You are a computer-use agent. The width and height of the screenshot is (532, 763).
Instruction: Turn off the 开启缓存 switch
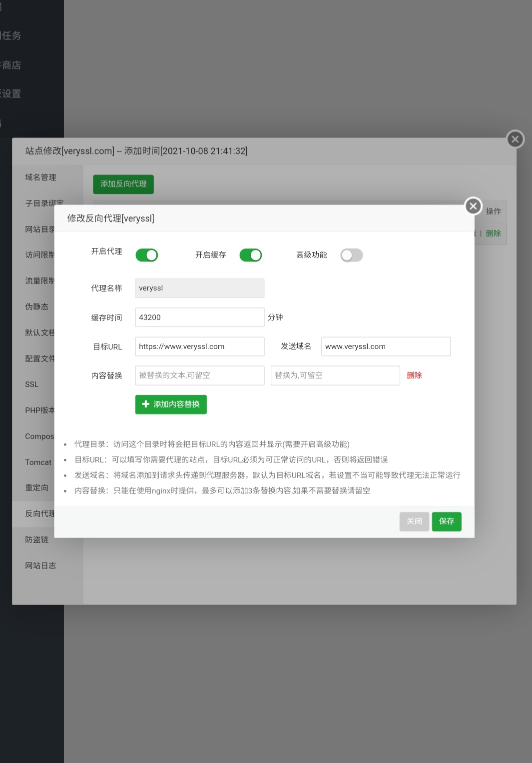pyautogui.click(x=251, y=255)
